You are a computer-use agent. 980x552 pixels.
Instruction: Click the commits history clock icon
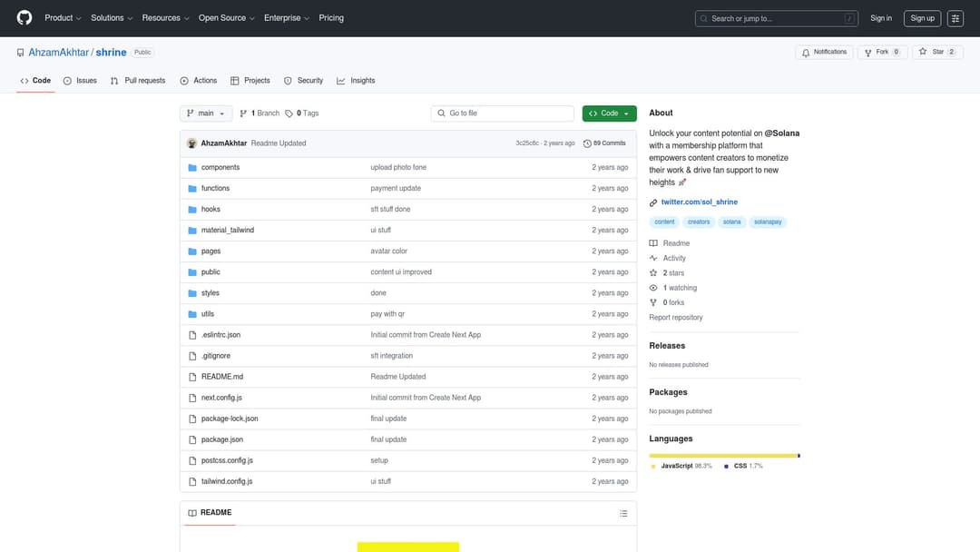(587, 143)
